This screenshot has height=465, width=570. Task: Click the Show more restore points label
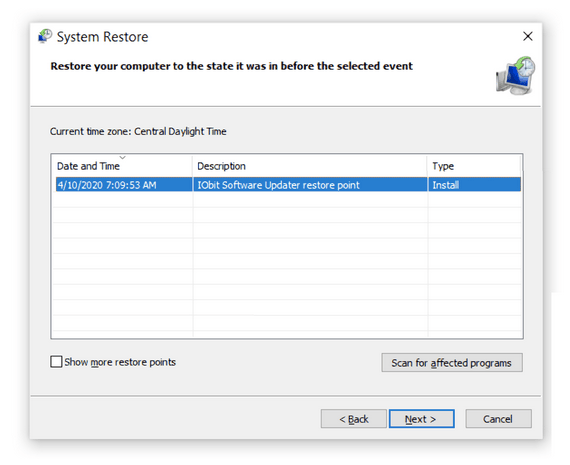click(x=120, y=362)
